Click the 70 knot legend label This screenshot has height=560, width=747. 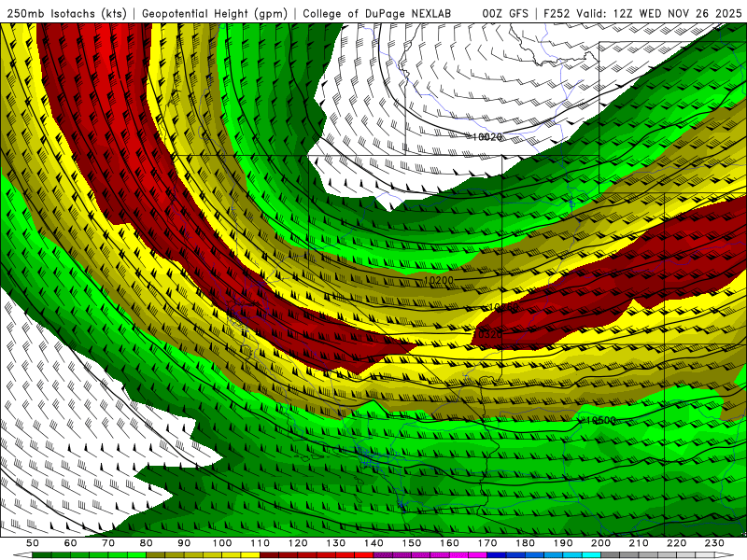108,543
